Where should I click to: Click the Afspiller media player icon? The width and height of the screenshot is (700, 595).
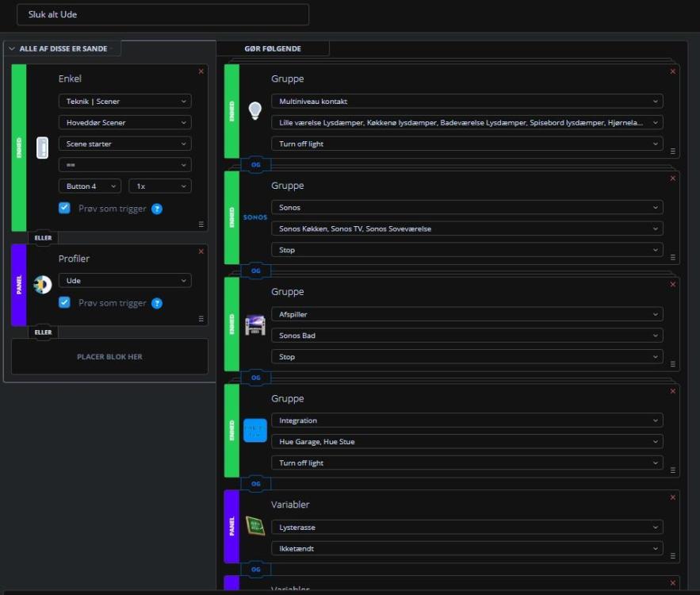pyautogui.click(x=255, y=324)
